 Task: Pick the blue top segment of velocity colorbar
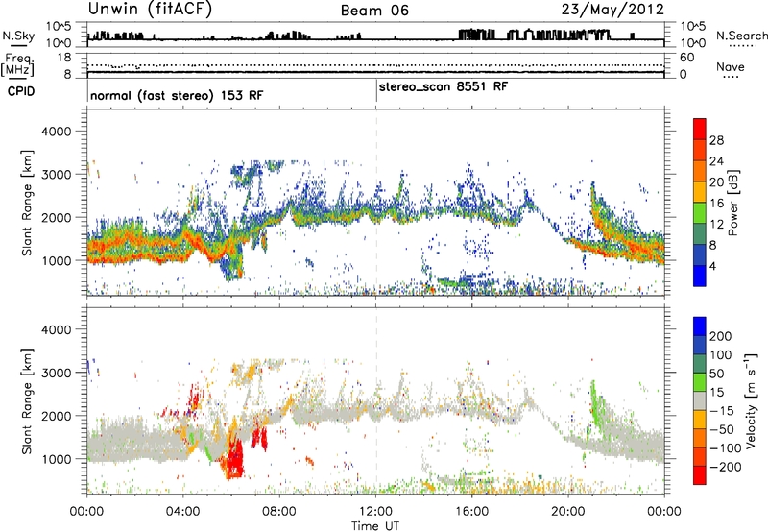(700, 326)
